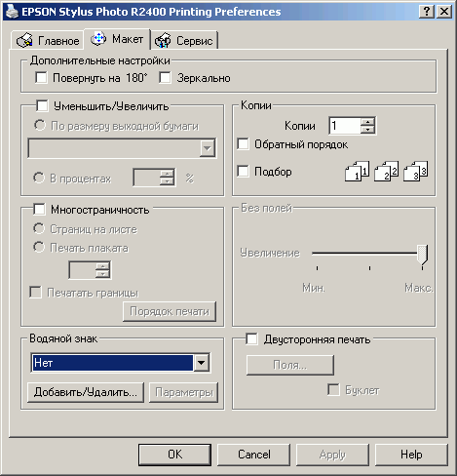This screenshot has height=476, width=457.
Task: Select the Макет tab
Action: coord(117,39)
